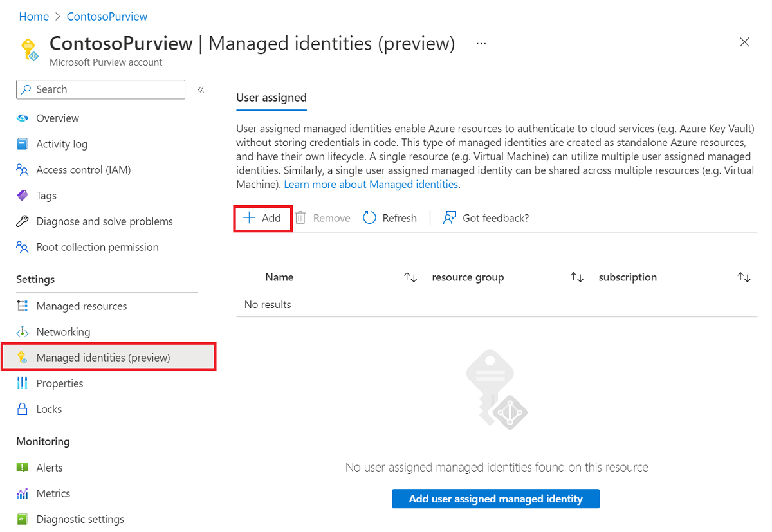Viewport: 772px width, 532px height.
Task: Collapse the sidebar with the double chevron
Action: [x=201, y=89]
